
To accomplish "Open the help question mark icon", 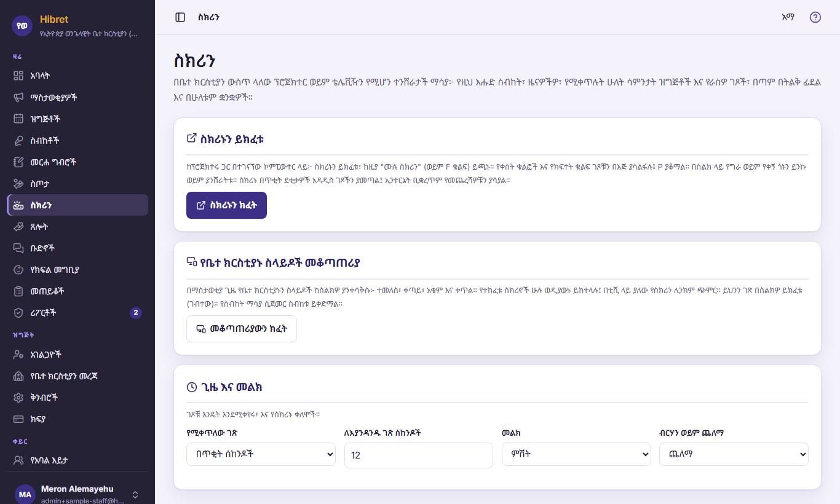I will 815,17.
